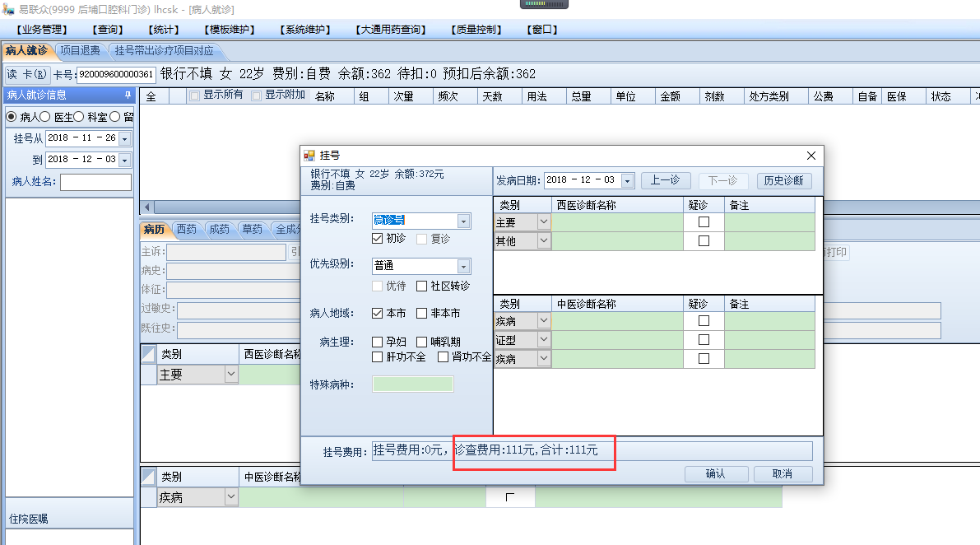The height and width of the screenshot is (545, 980).
Task: Select the 科室 radio button
Action: click(x=79, y=116)
